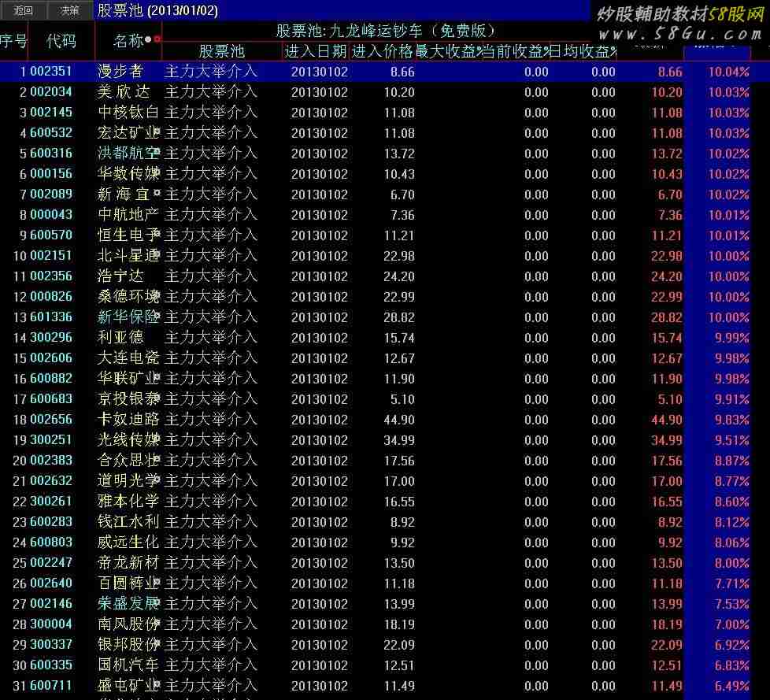Select the 帝龙新材 stock name
770x700 pixels.
click(x=128, y=562)
